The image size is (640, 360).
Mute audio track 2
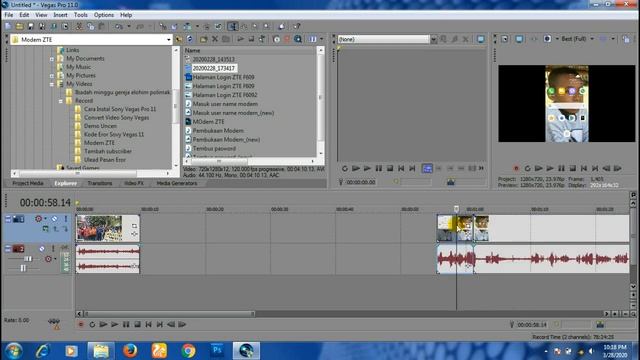pos(42,249)
